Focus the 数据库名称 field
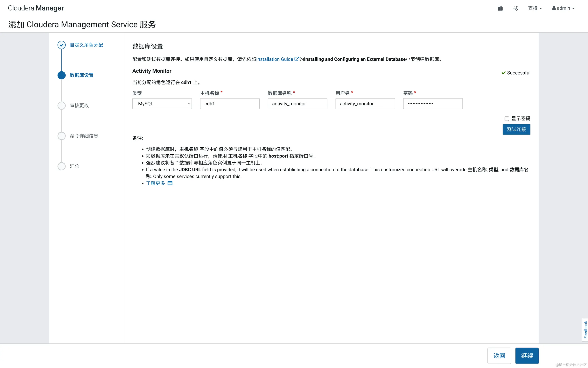Viewport: 588px width, 368px height. point(297,104)
